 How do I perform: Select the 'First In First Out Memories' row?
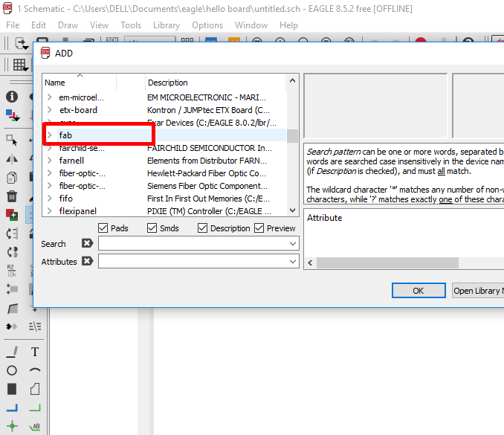(208, 199)
